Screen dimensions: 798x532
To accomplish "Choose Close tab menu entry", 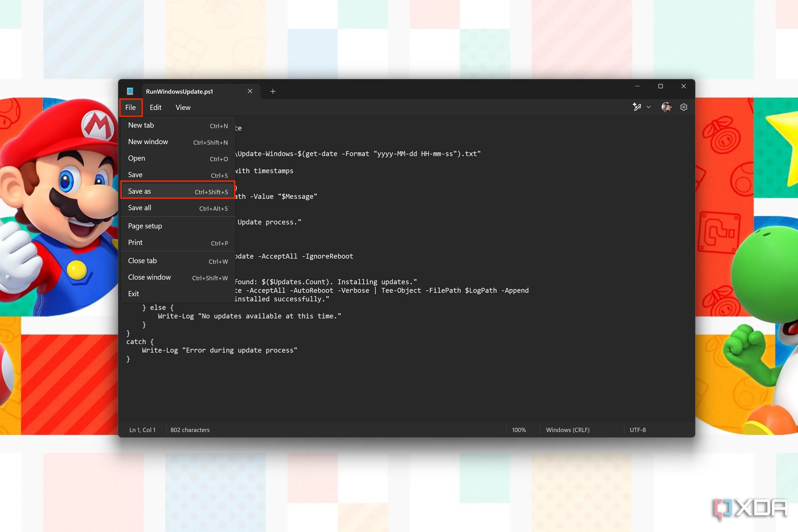I will tap(177, 261).
